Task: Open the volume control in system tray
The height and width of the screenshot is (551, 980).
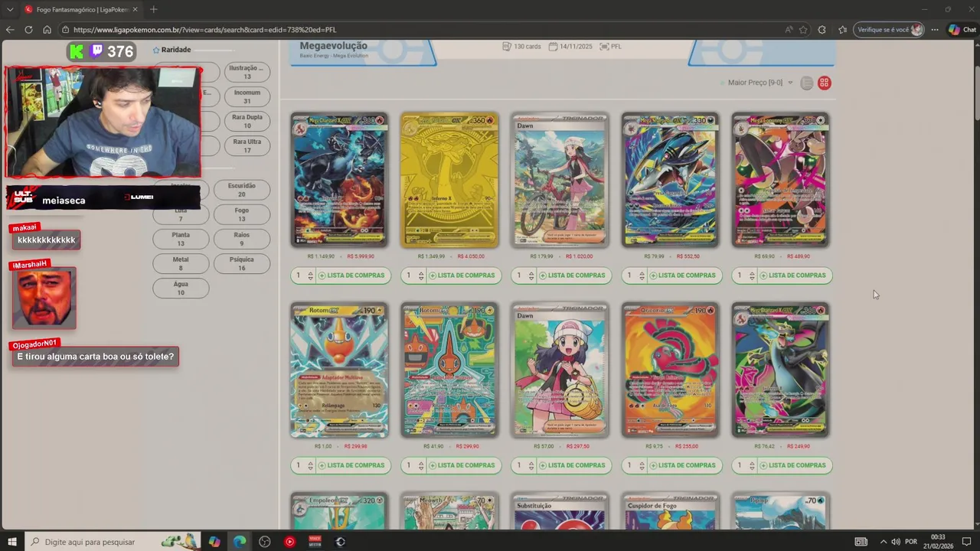Action: [x=895, y=542]
